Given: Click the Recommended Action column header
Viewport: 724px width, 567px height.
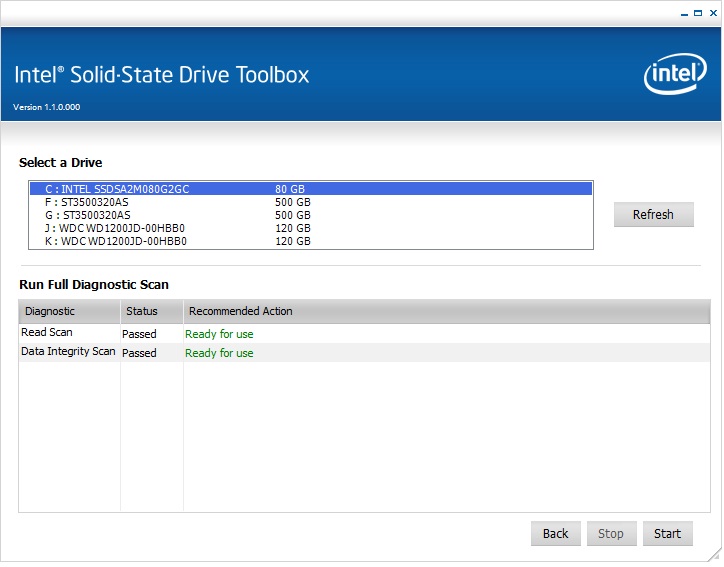Looking at the screenshot, I should click(x=446, y=311).
